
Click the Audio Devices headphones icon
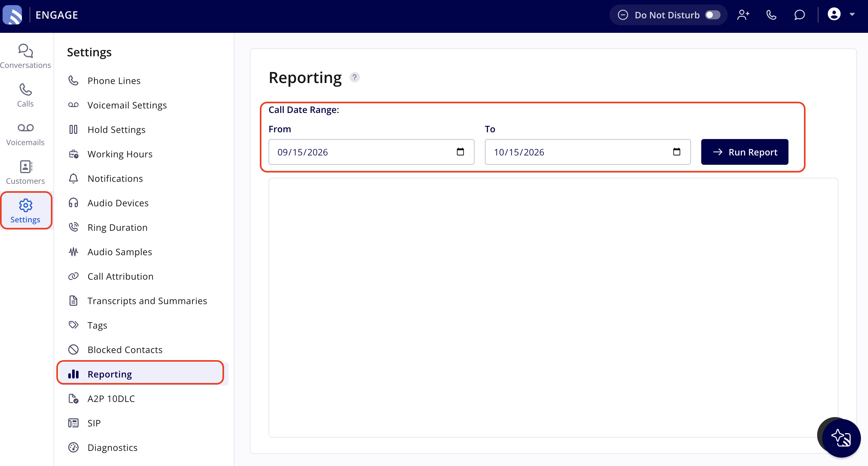pyautogui.click(x=73, y=203)
